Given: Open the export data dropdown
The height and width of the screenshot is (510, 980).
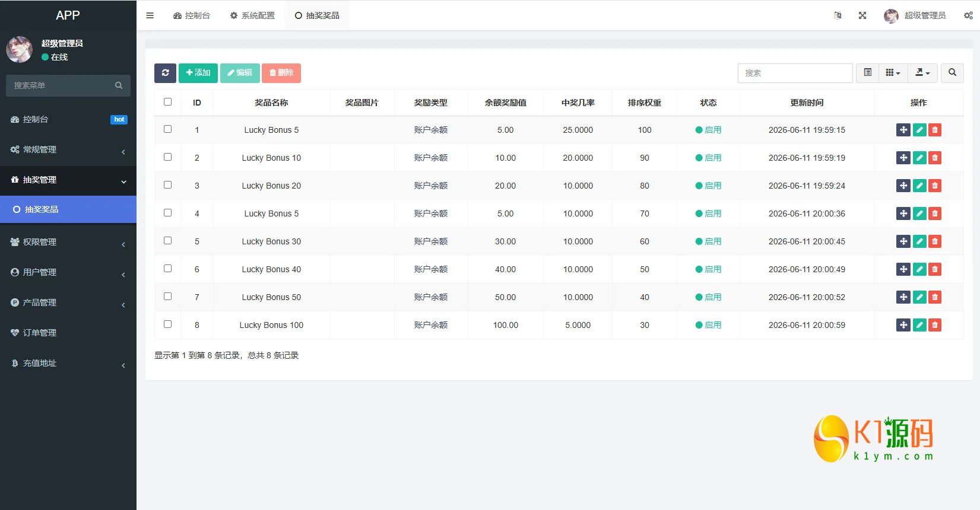Looking at the screenshot, I should pyautogui.click(x=922, y=73).
